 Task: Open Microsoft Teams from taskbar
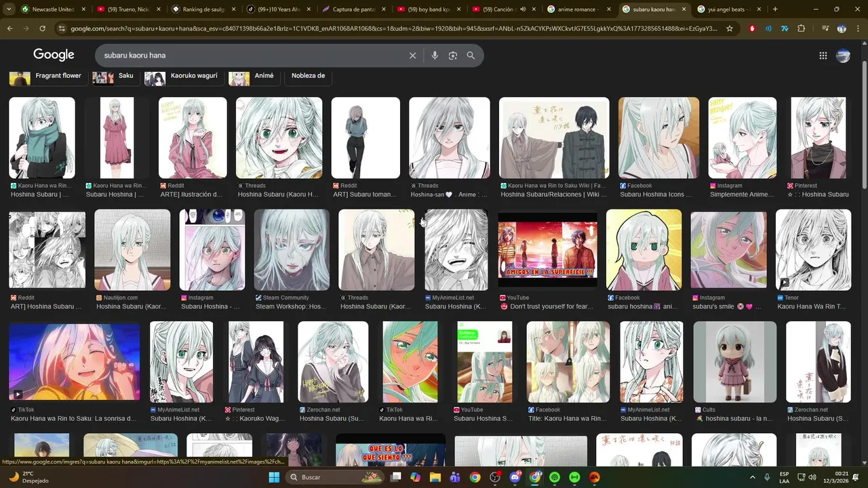[455, 477]
